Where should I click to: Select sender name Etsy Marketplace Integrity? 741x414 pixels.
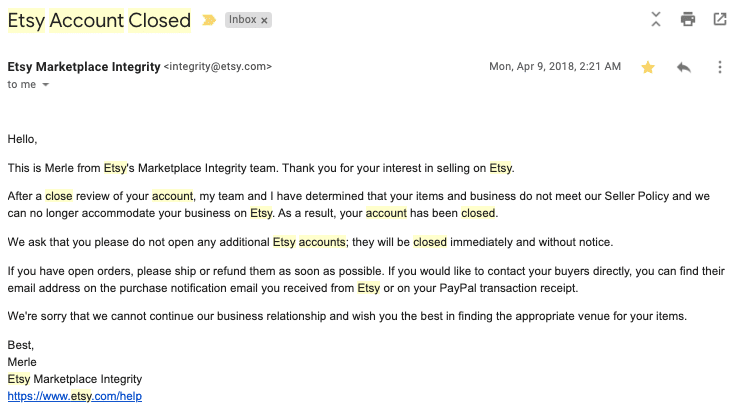pos(84,67)
